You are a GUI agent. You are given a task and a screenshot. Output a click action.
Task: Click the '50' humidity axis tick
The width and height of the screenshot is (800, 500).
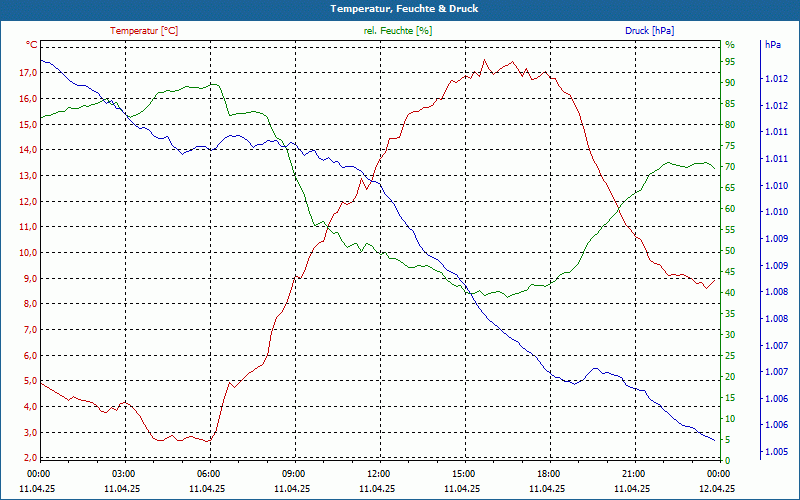730,251
